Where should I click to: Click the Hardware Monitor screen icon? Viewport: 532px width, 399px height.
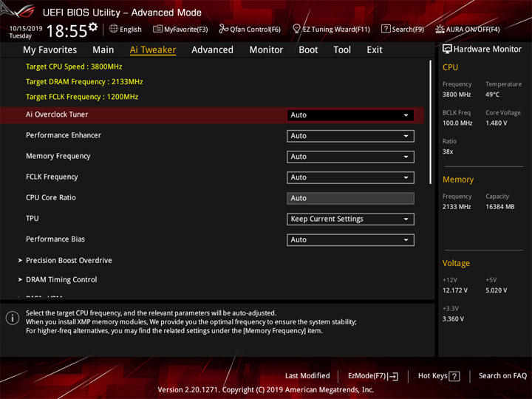pyautogui.click(x=447, y=50)
